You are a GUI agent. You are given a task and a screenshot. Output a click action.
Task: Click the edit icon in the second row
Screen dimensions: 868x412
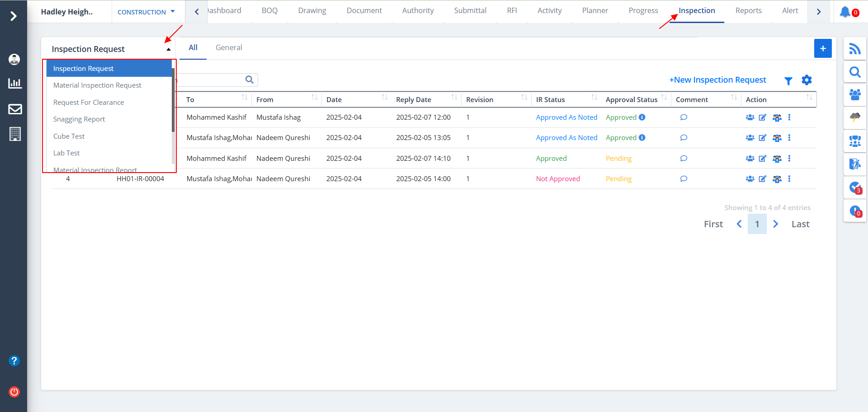point(762,138)
